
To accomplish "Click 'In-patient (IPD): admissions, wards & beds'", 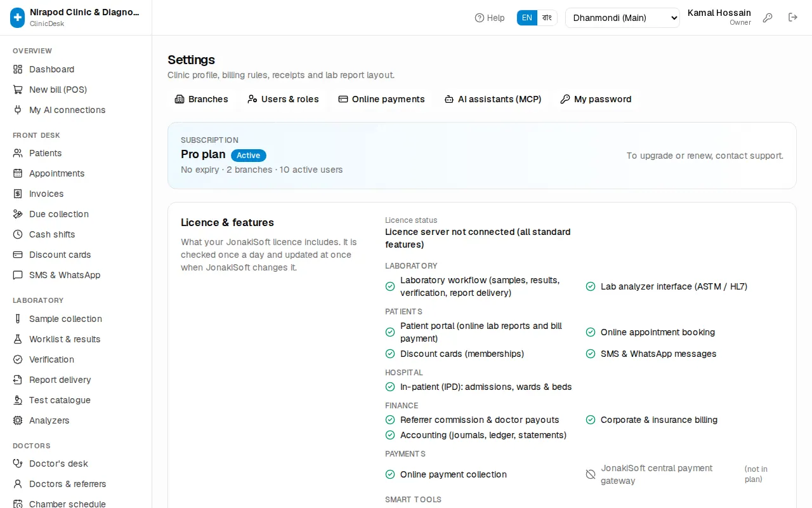I will click(486, 387).
